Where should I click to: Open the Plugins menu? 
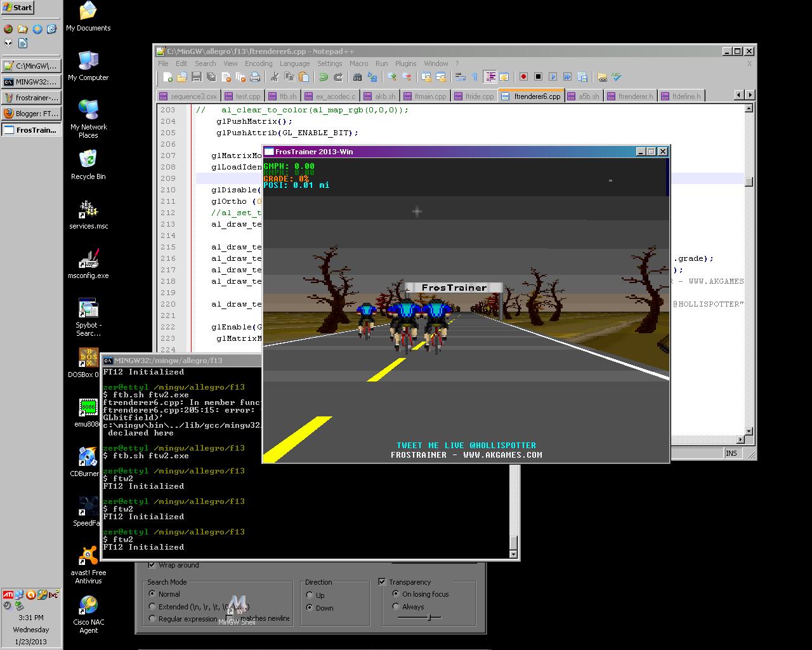tap(405, 63)
